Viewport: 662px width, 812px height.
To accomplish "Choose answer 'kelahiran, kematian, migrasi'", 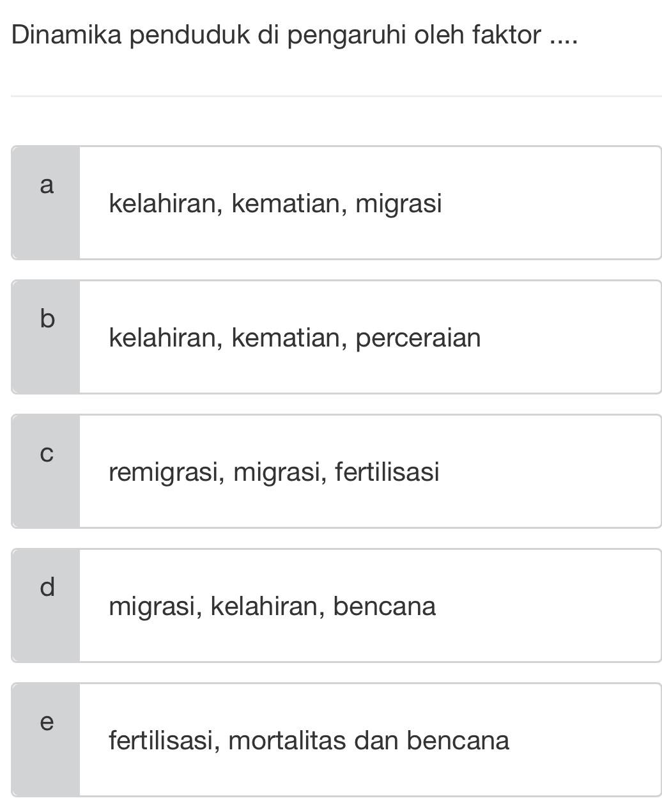I will [276, 203].
